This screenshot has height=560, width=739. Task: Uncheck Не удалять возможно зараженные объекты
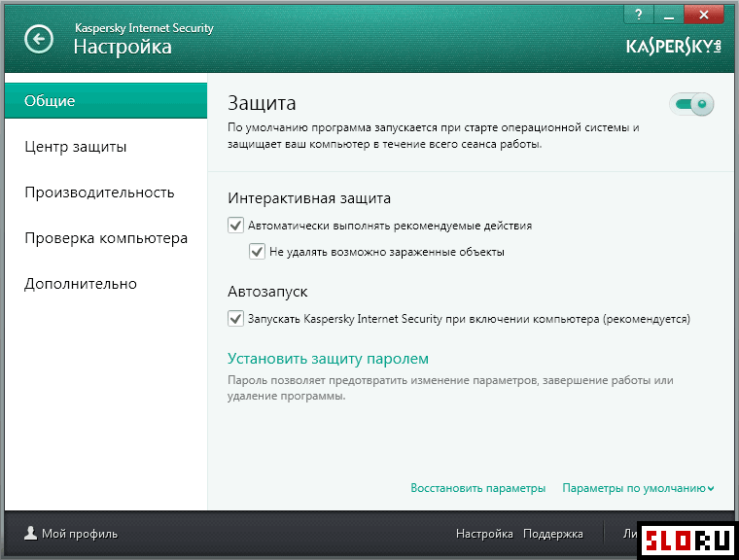[x=257, y=251]
